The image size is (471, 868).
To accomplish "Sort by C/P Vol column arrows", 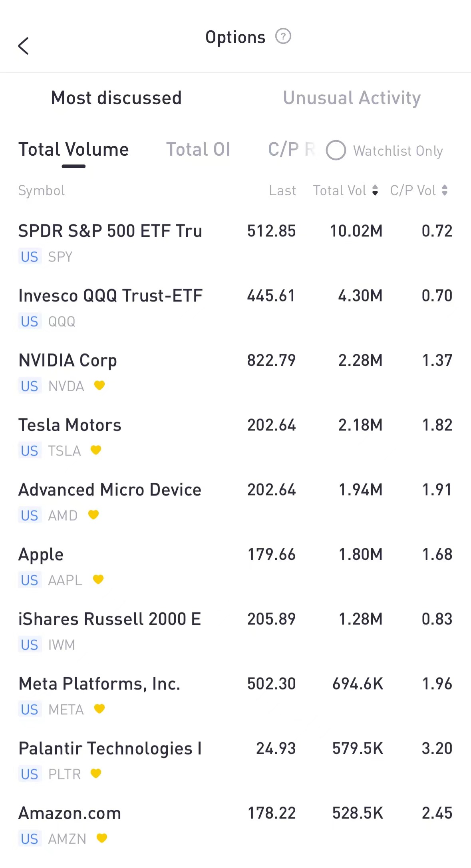I will (444, 190).
